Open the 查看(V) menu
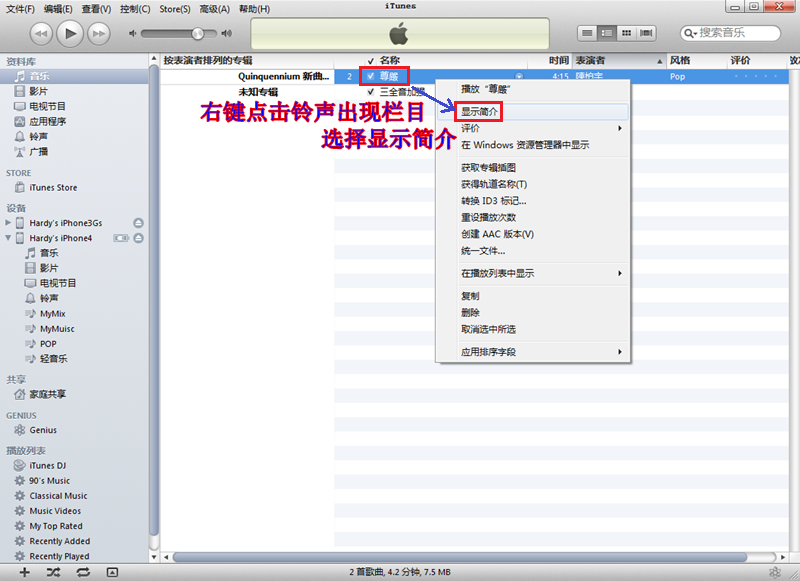The image size is (800, 581). [x=96, y=9]
